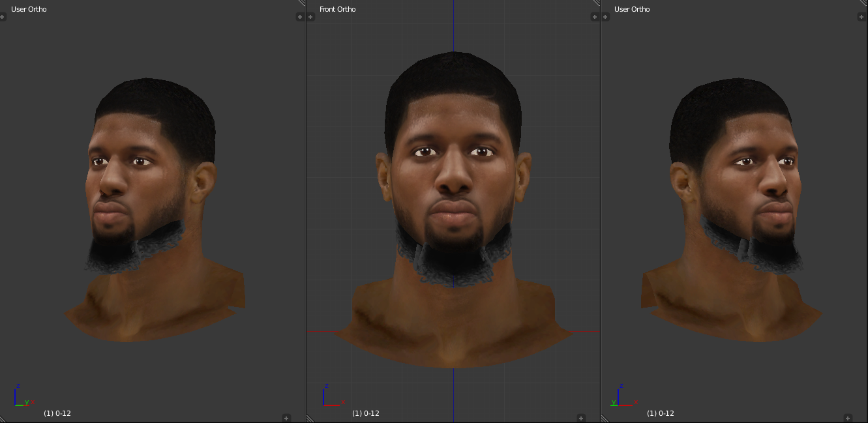Click the red X arrow on the right gizmo

pyautogui.click(x=625, y=405)
